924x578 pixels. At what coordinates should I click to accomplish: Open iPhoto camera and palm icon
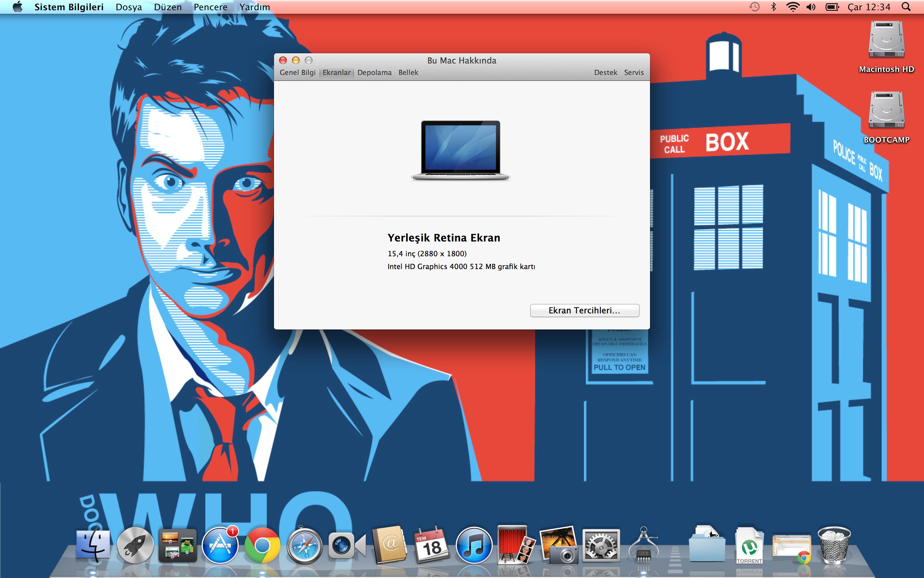pos(558,546)
